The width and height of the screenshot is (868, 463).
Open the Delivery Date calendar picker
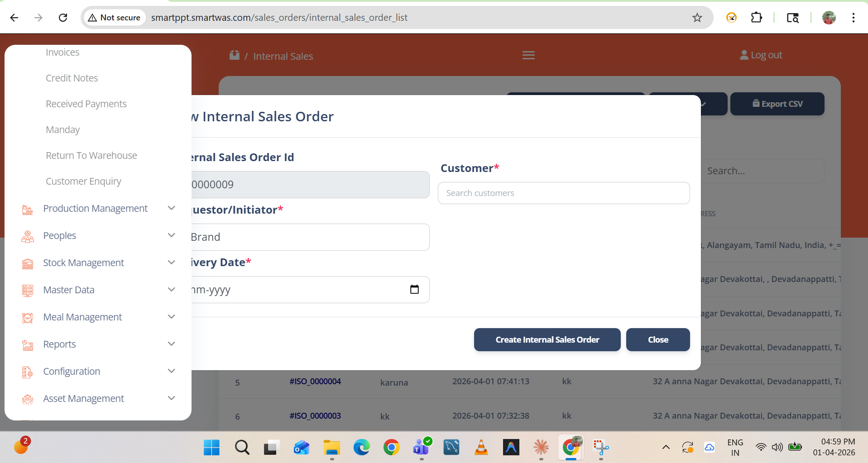414,289
